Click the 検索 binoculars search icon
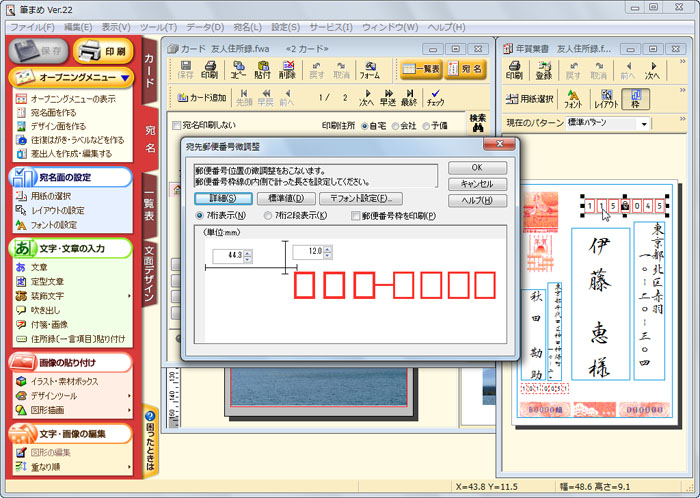 478,122
